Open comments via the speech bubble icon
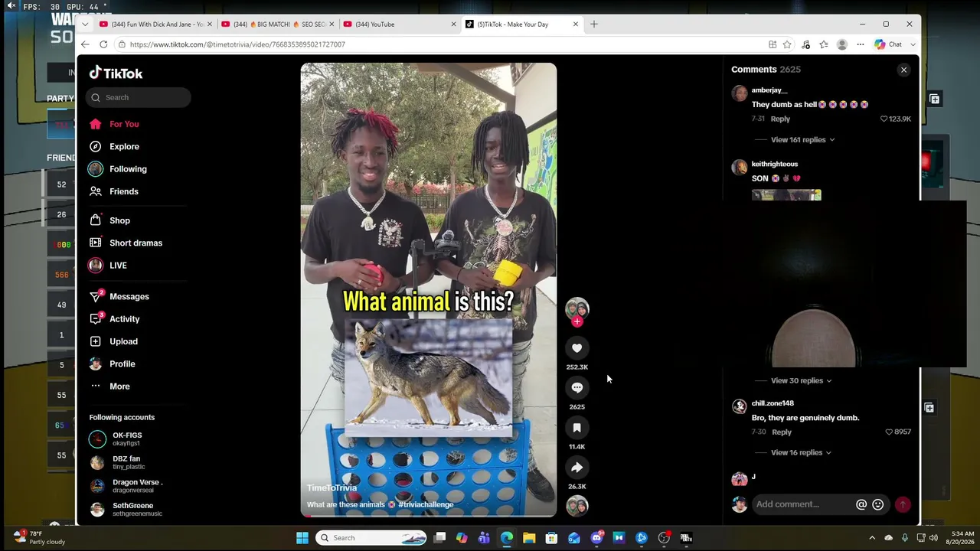The height and width of the screenshot is (551, 980). (x=577, y=388)
